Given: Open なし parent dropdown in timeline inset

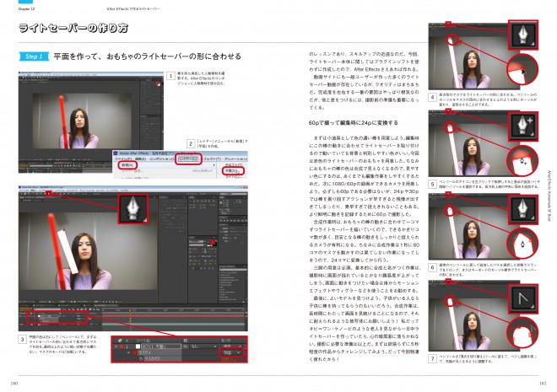Looking at the screenshot, I should [x=203, y=346].
